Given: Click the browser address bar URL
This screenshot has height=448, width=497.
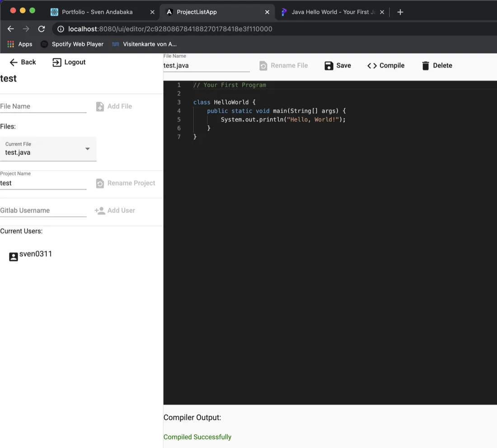Looking at the screenshot, I should 170,29.
